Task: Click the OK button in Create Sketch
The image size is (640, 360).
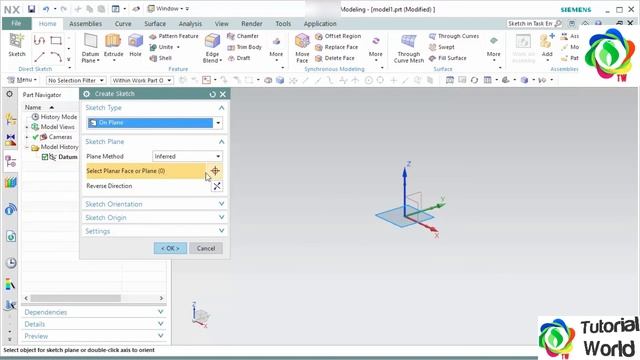Action: click(170, 248)
